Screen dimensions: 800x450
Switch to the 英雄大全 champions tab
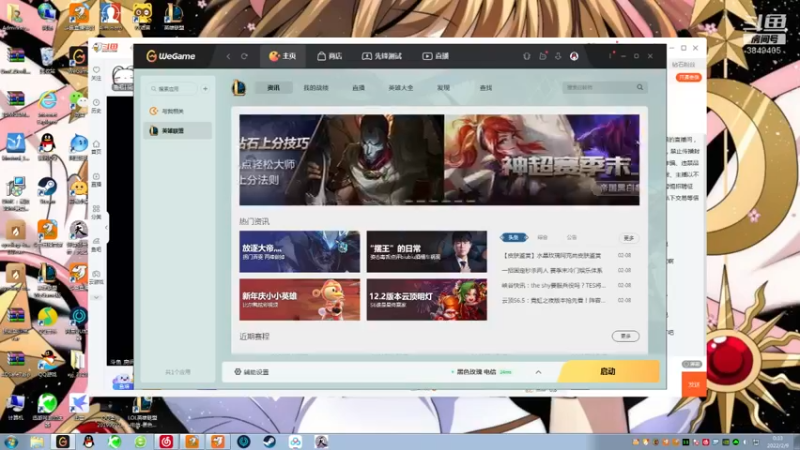click(x=401, y=88)
